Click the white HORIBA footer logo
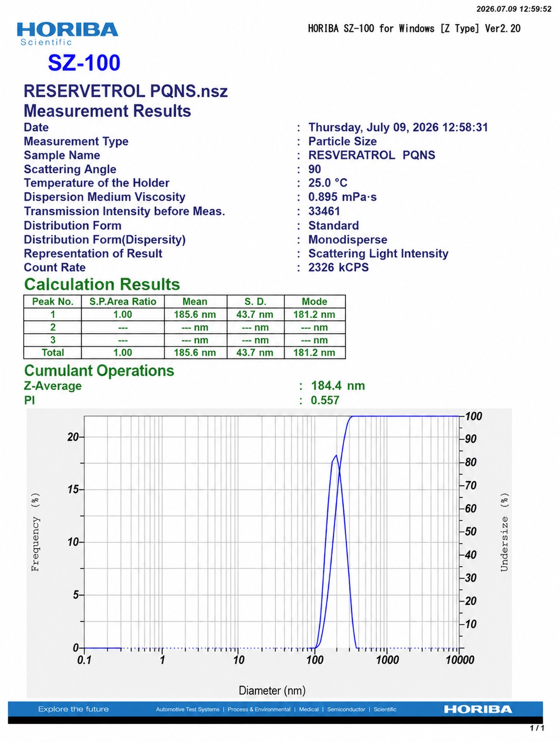The image size is (560, 742). (478, 710)
